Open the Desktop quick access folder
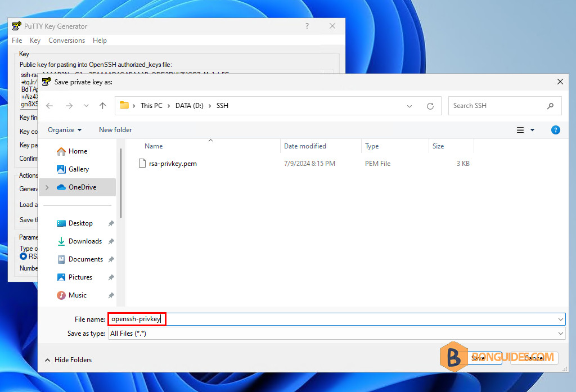Image resolution: width=576 pixels, height=392 pixels. [x=80, y=223]
